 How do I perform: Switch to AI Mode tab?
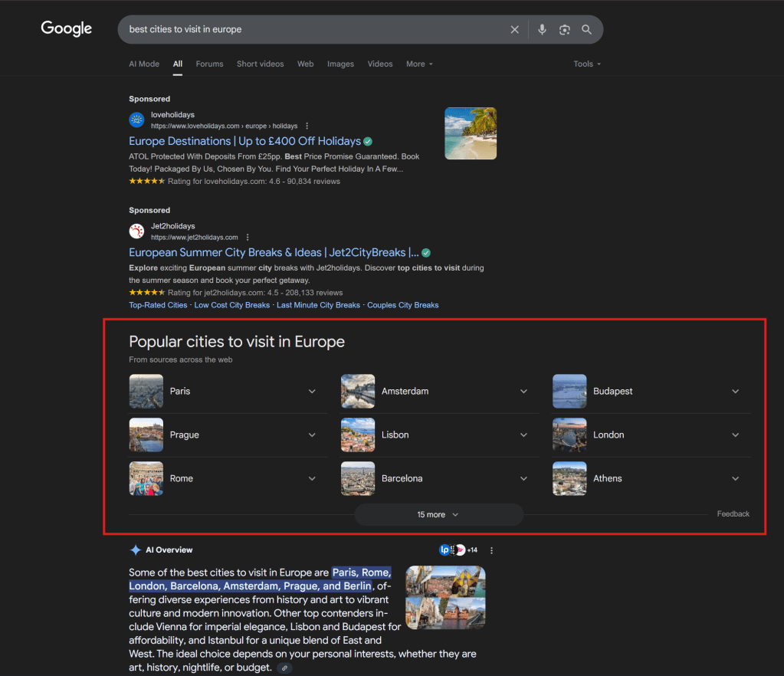point(144,64)
